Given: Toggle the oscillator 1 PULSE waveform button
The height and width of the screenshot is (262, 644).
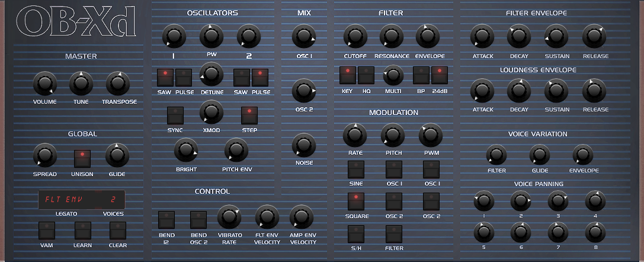Looking at the screenshot, I should point(184,78).
